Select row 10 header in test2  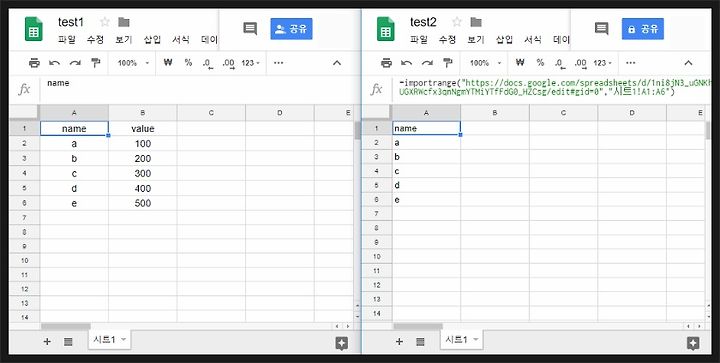377,257
